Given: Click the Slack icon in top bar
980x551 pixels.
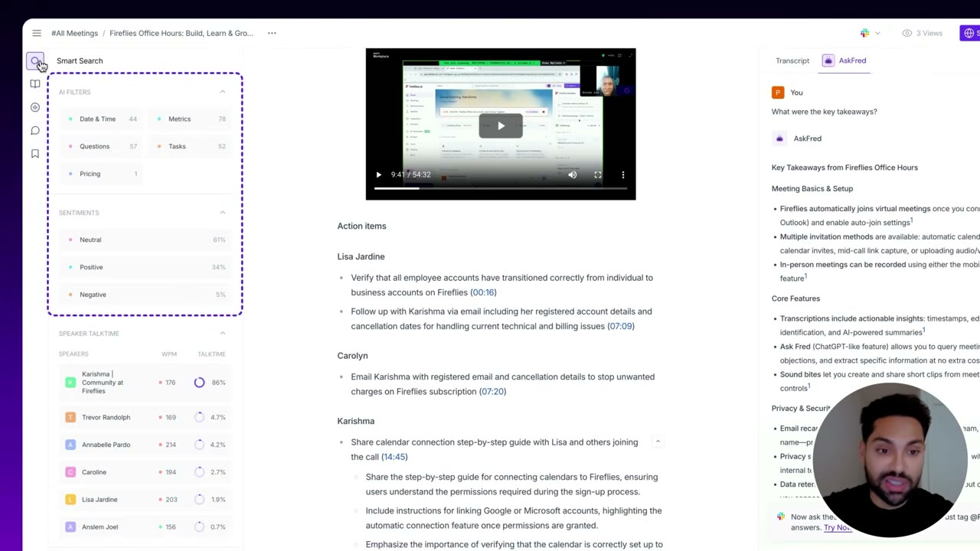Looking at the screenshot, I should click(865, 33).
